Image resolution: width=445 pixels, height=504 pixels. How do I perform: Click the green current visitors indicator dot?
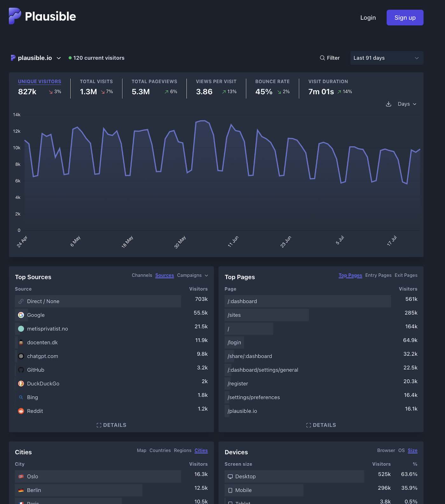[x=70, y=58]
